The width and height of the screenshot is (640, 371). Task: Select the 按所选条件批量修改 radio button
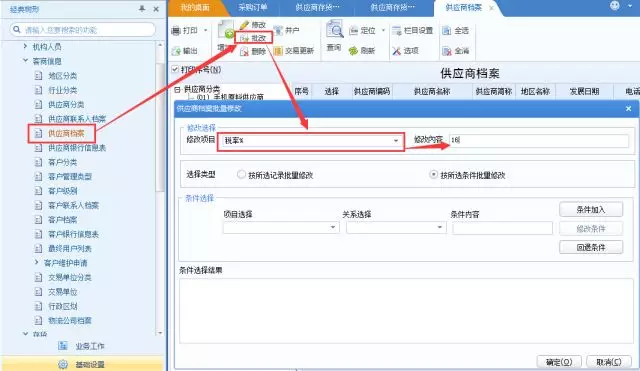(433, 175)
